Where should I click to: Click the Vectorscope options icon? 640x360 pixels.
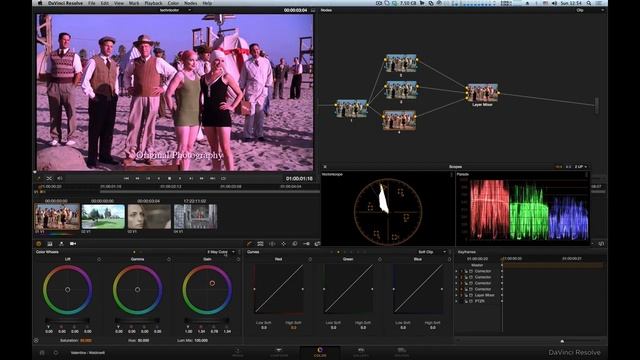[x=451, y=174]
